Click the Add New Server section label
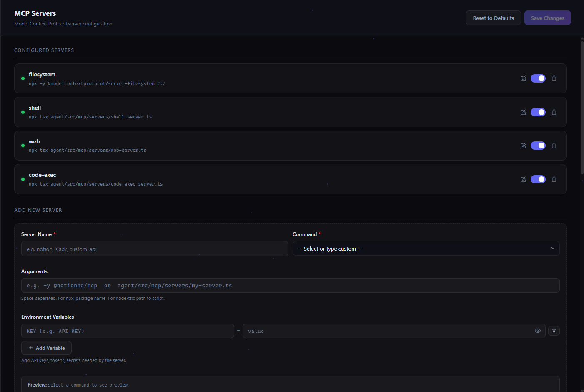The height and width of the screenshot is (392, 584). click(38, 210)
